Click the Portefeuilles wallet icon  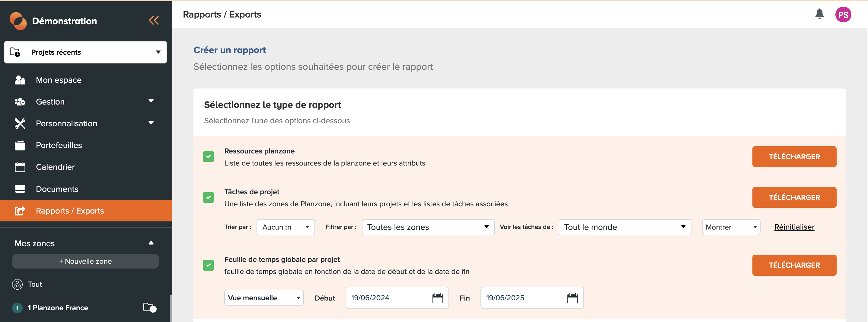(20, 145)
